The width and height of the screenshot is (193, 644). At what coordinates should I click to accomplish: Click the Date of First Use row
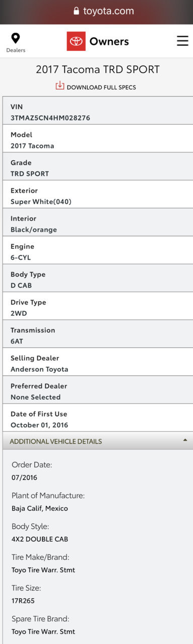[98, 418]
